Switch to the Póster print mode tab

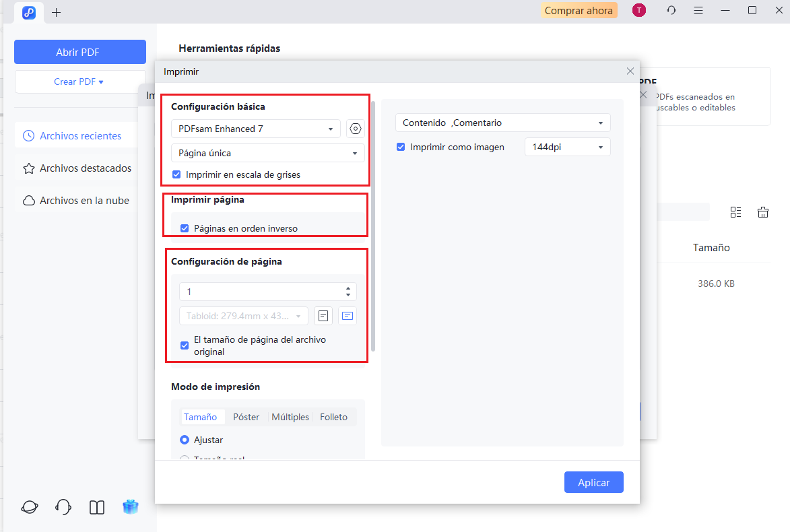pos(246,416)
